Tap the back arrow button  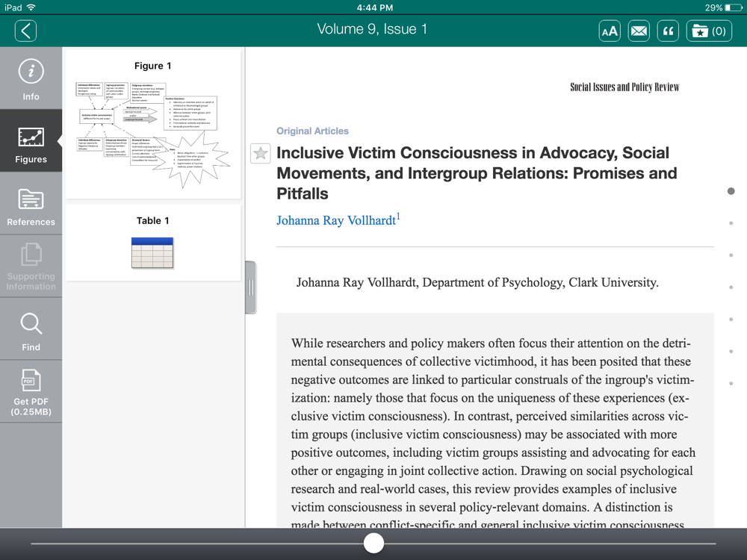pyautogui.click(x=25, y=31)
